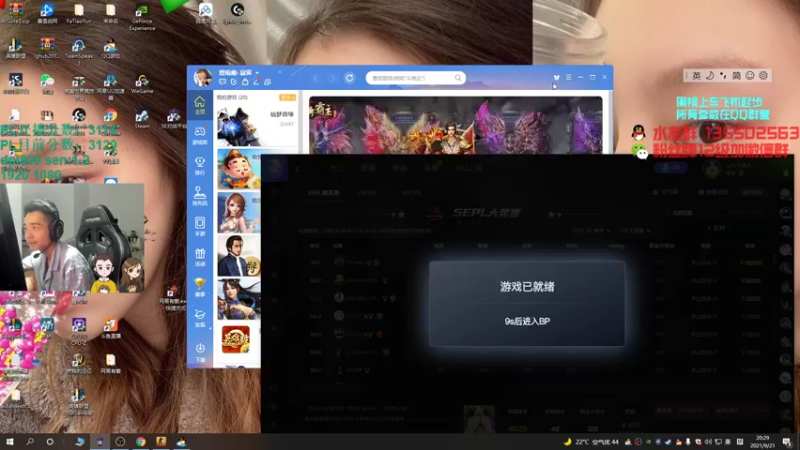Image resolution: width=800 pixels, height=450 pixels.
Task: Go forward with the right arrow in QQ Game
Action: (x=332, y=78)
